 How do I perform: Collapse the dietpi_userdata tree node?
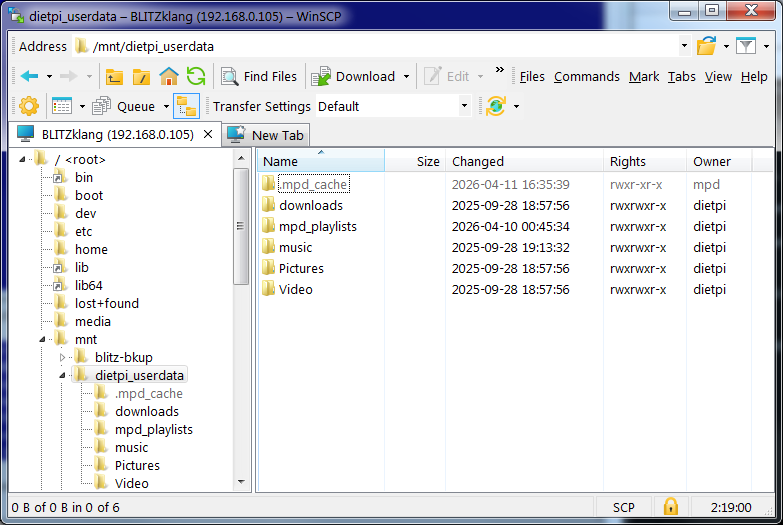pyautogui.click(x=62, y=376)
